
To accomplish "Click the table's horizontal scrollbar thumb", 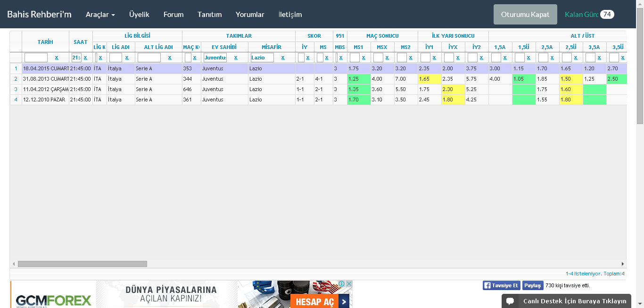I will 83,264.
